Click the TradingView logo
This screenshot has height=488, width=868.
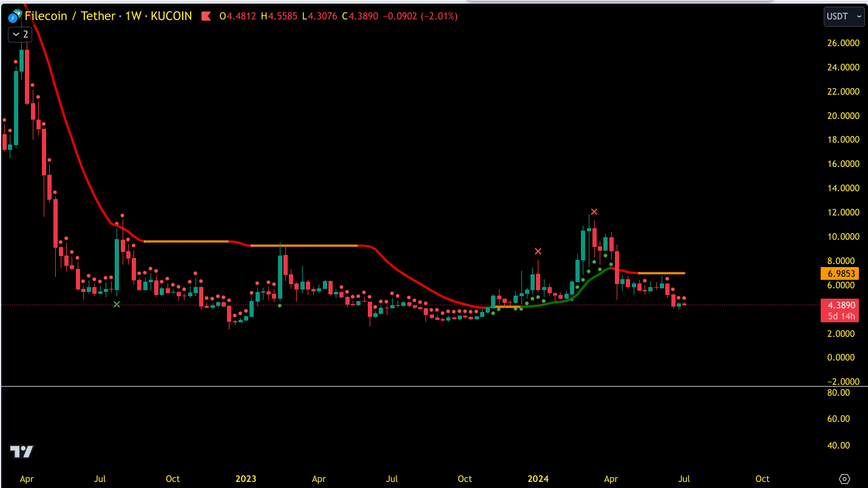pos(22,452)
